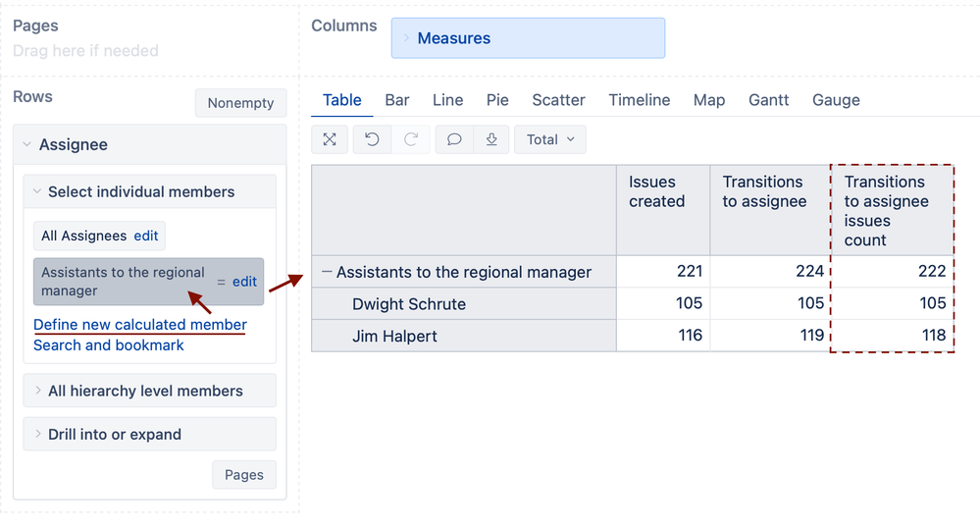Switch to the Gantt tab
This screenshot has height=529, width=980.
[x=769, y=100]
